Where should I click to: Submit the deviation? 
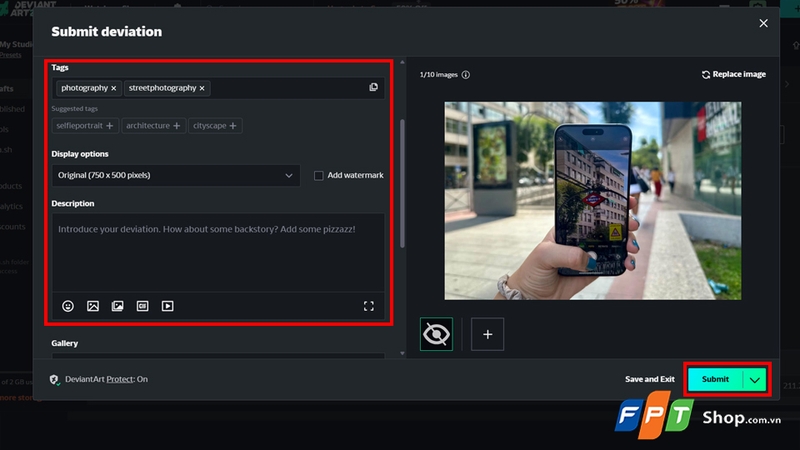tap(715, 380)
